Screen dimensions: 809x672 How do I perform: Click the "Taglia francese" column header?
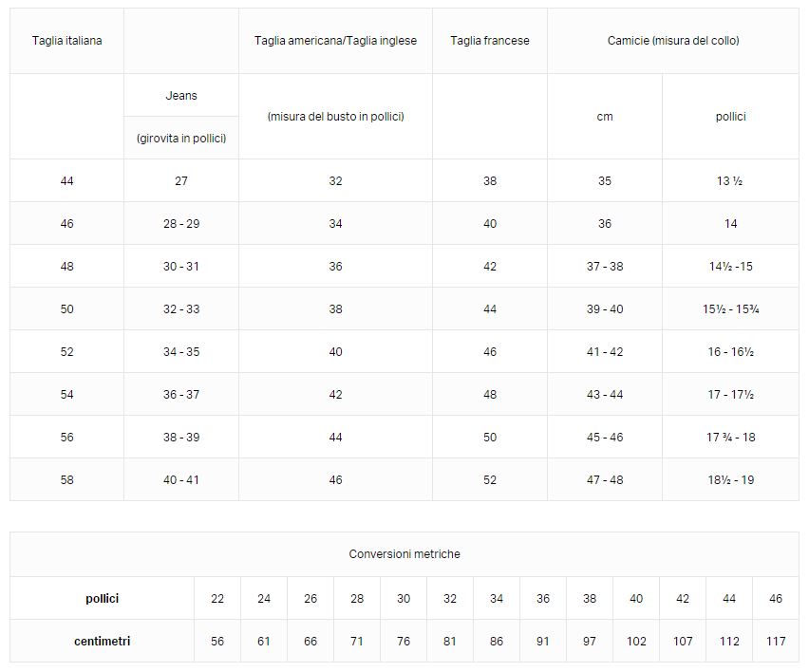[490, 41]
